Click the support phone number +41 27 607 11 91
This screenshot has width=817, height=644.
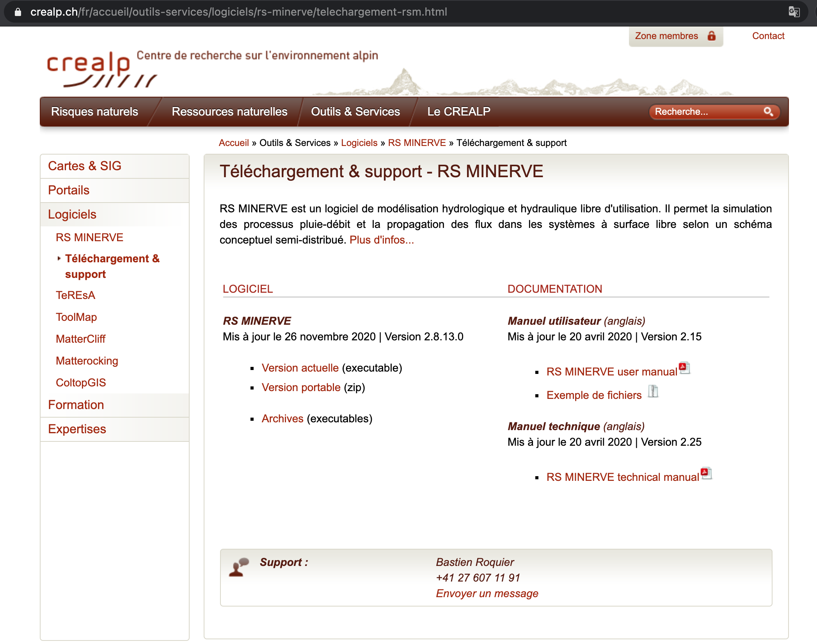tap(478, 578)
